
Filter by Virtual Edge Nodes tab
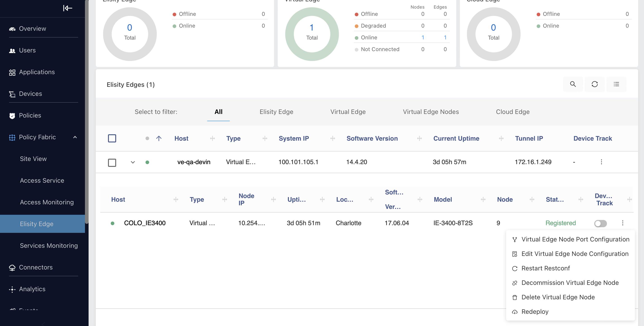tap(431, 112)
